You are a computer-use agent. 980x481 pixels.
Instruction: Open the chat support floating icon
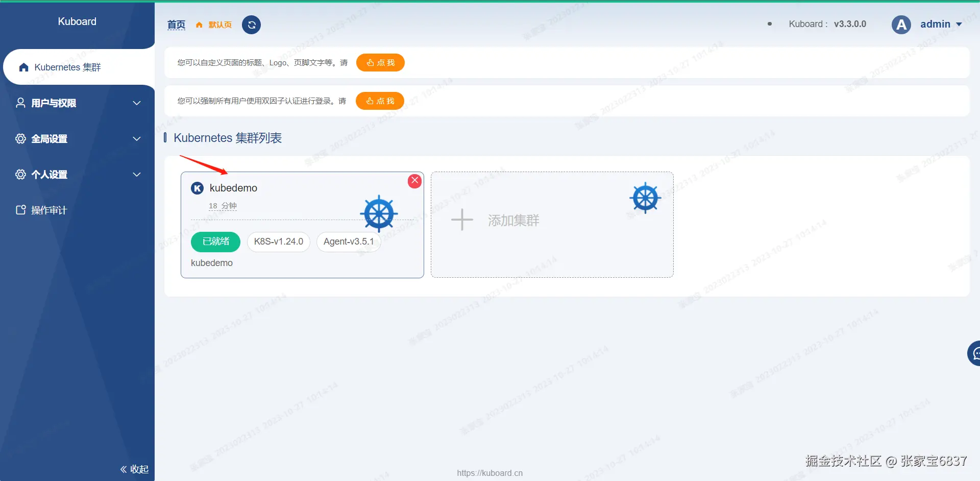pyautogui.click(x=974, y=353)
